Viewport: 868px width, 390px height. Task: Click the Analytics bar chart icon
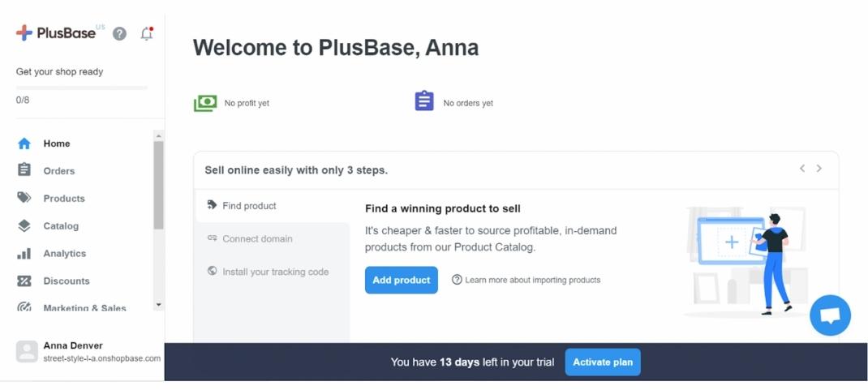pyautogui.click(x=24, y=253)
